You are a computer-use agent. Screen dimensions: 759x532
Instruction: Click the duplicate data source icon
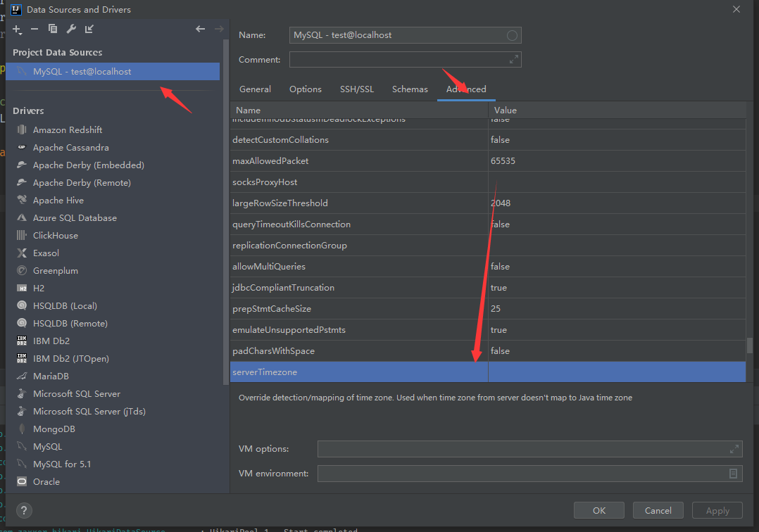[53, 29]
